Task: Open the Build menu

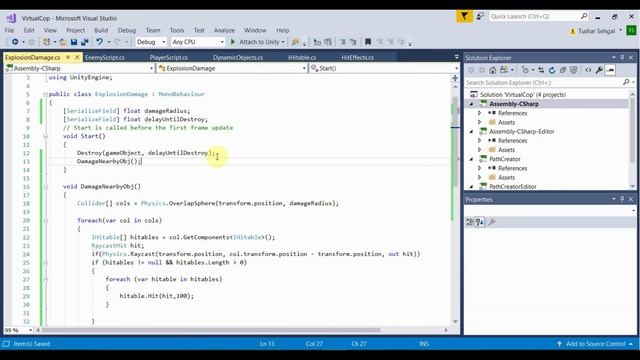Action: pyautogui.click(x=101, y=30)
